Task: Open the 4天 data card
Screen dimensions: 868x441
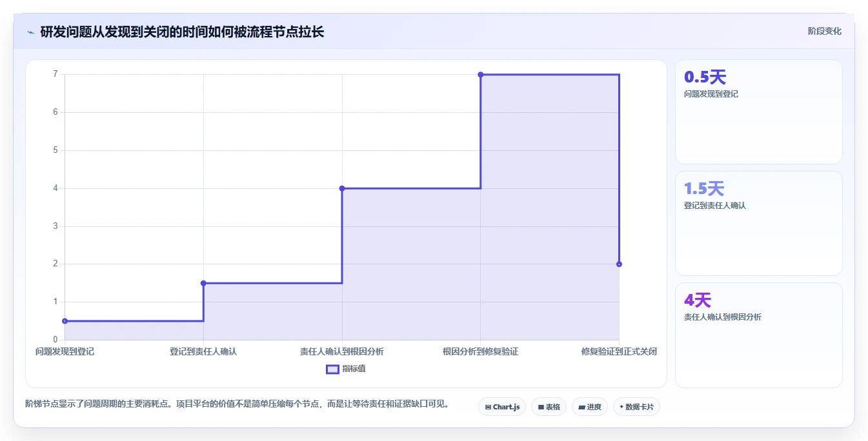Action: 759,335
